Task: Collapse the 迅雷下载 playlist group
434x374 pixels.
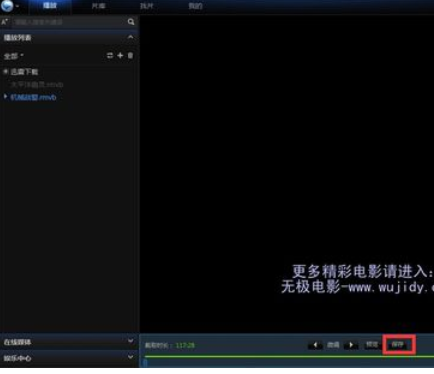Action: tap(6, 71)
